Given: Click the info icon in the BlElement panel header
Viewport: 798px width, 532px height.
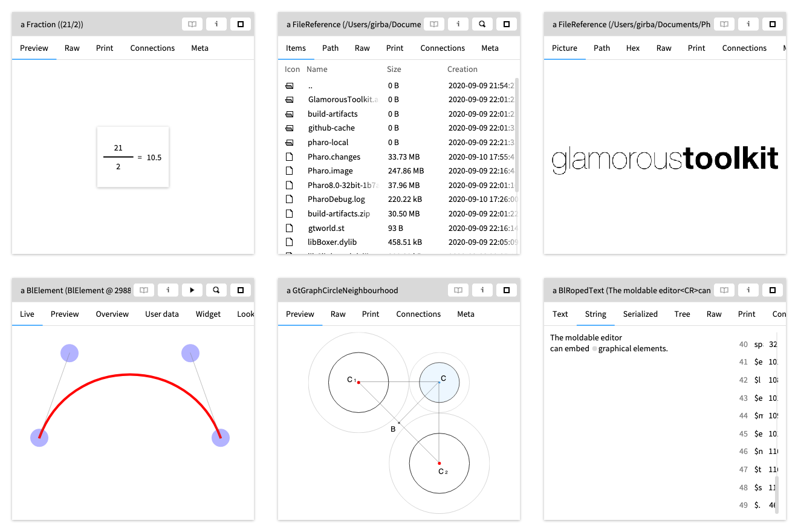Looking at the screenshot, I should coord(168,290).
